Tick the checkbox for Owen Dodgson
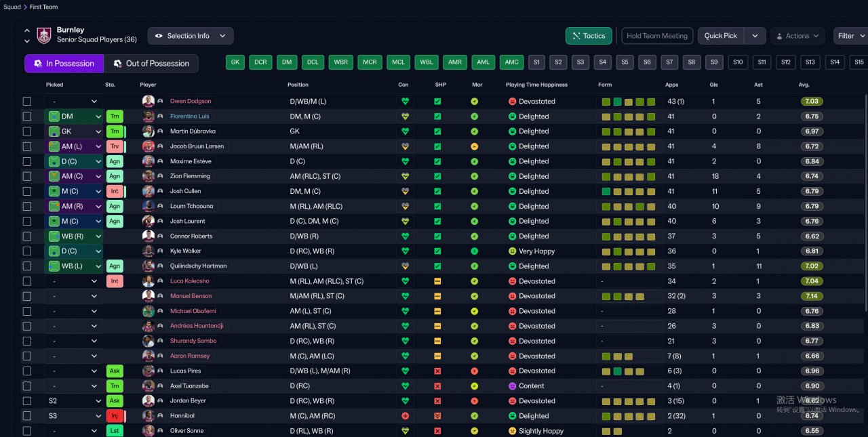The image size is (868, 437). 27,102
